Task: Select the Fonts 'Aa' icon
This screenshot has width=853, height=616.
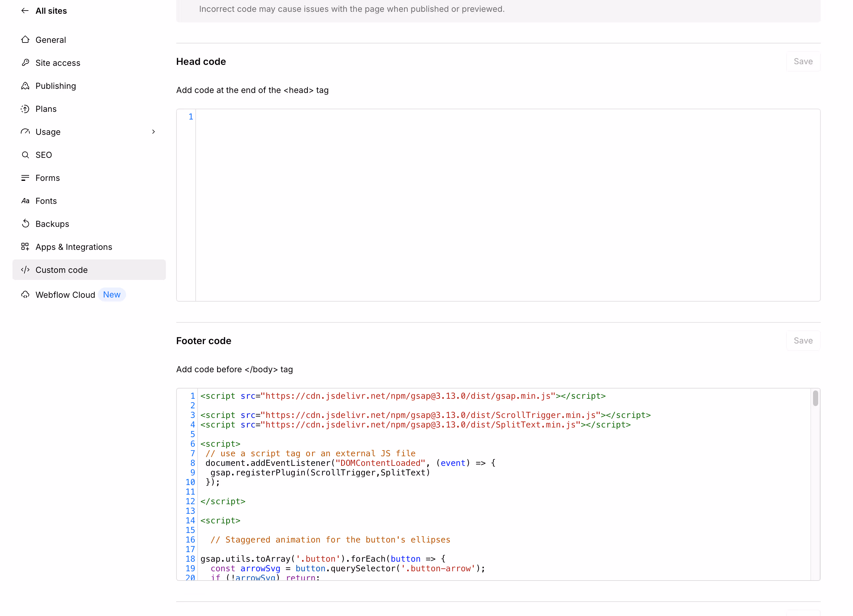Action: (x=25, y=201)
